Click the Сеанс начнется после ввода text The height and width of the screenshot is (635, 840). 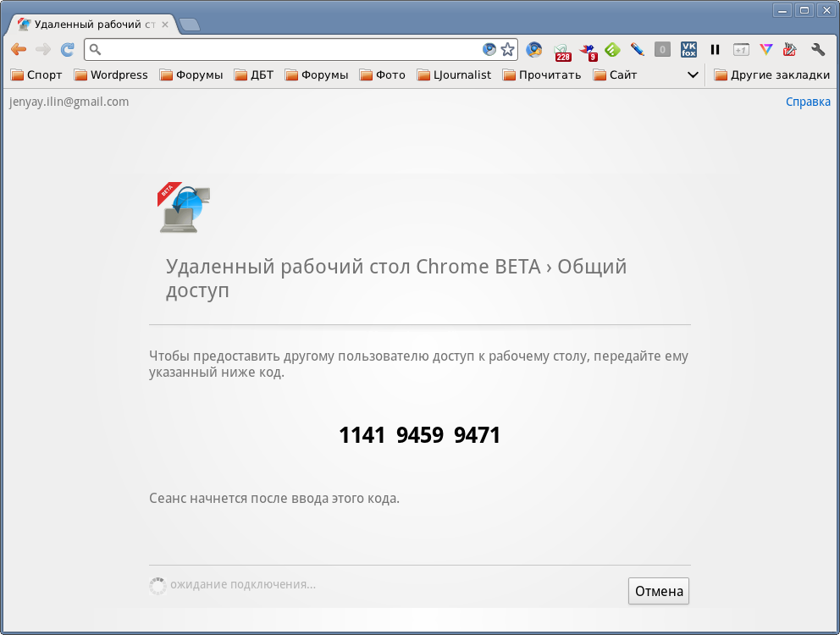pos(274,499)
